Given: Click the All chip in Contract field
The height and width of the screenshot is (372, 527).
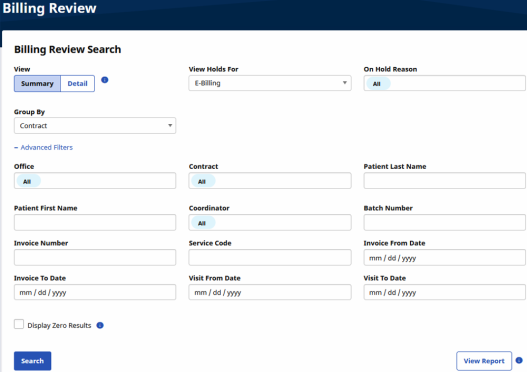Looking at the screenshot, I should click(203, 181).
